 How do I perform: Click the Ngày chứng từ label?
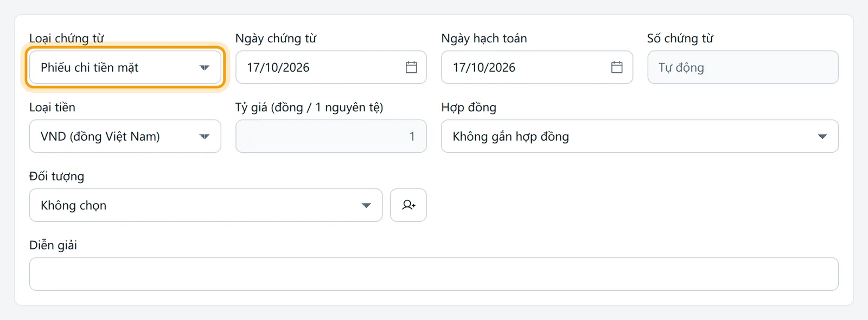pyautogui.click(x=276, y=39)
